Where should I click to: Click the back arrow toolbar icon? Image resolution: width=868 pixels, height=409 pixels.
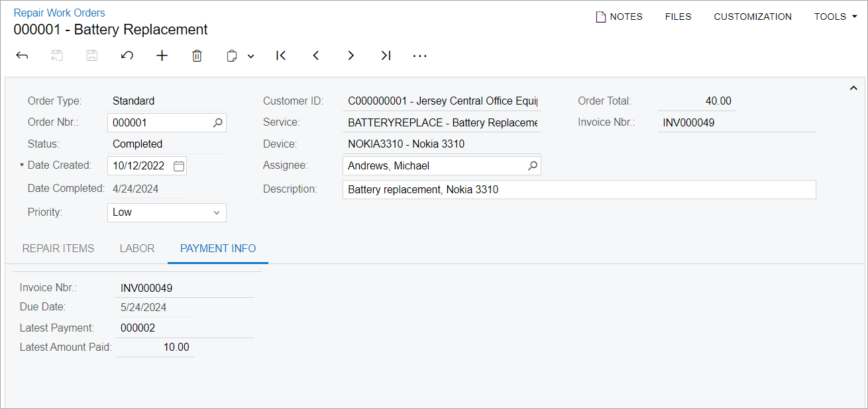[x=22, y=56]
